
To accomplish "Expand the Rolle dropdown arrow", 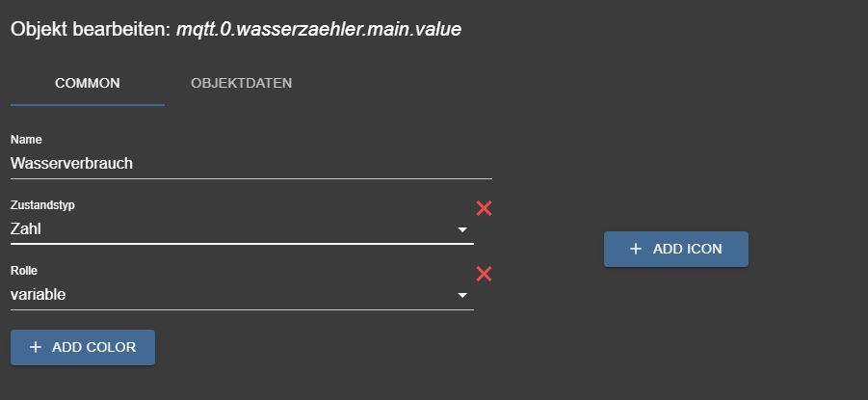I will coord(462,295).
